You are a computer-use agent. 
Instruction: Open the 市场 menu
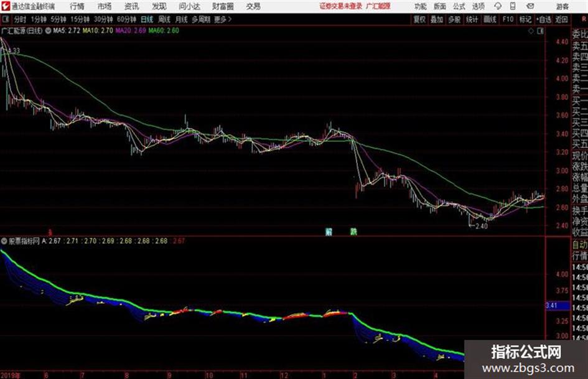point(105,6)
